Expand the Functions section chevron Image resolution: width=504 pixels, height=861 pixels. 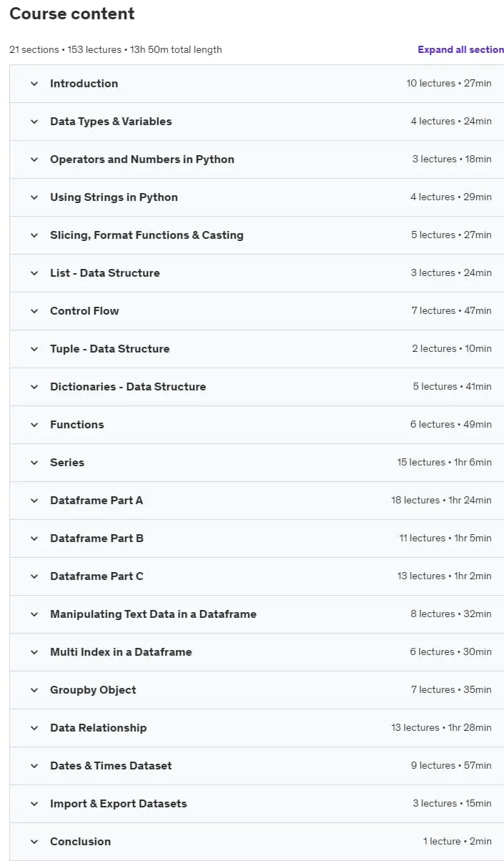click(34, 425)
